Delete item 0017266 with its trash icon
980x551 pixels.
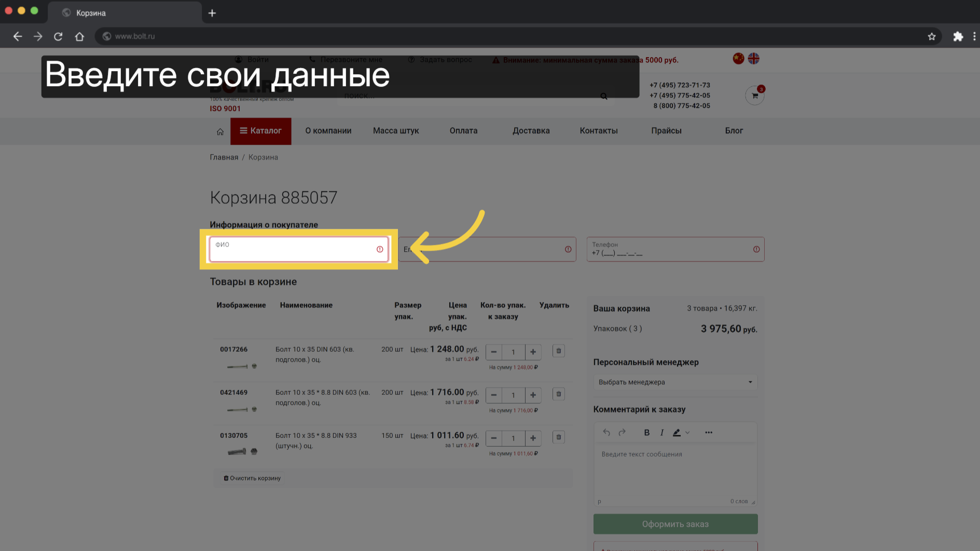click(559, 351)
